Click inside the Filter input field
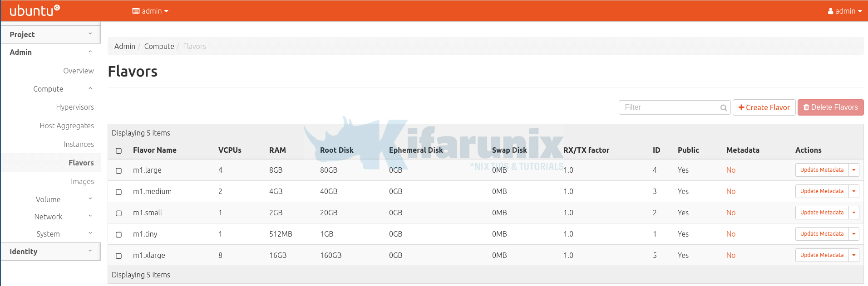The image size is (868, 286). [667, 107]
